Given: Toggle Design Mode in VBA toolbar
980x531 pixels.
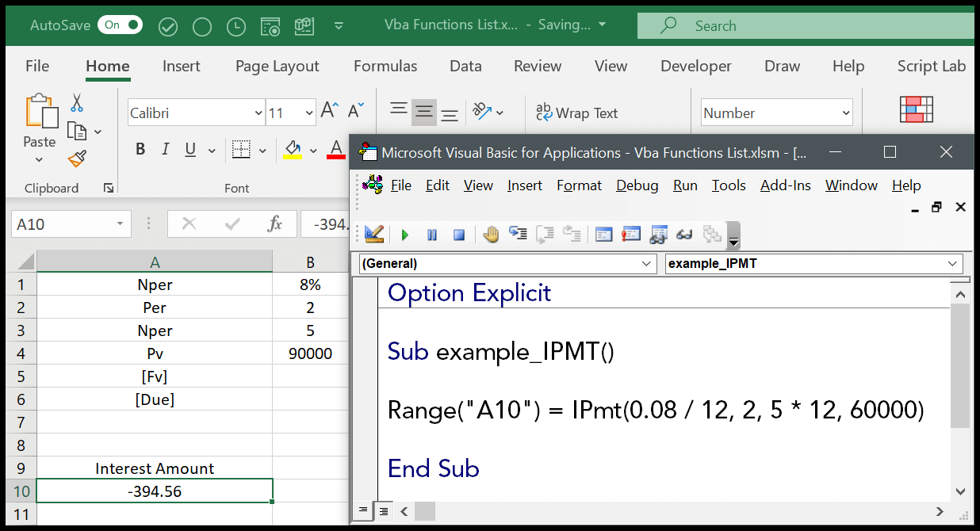Looking at the screenshot, I should pos(374,235).
